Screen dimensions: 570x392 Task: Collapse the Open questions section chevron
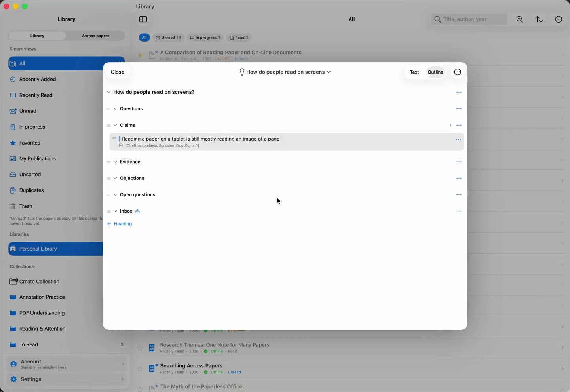pos(115,195)
